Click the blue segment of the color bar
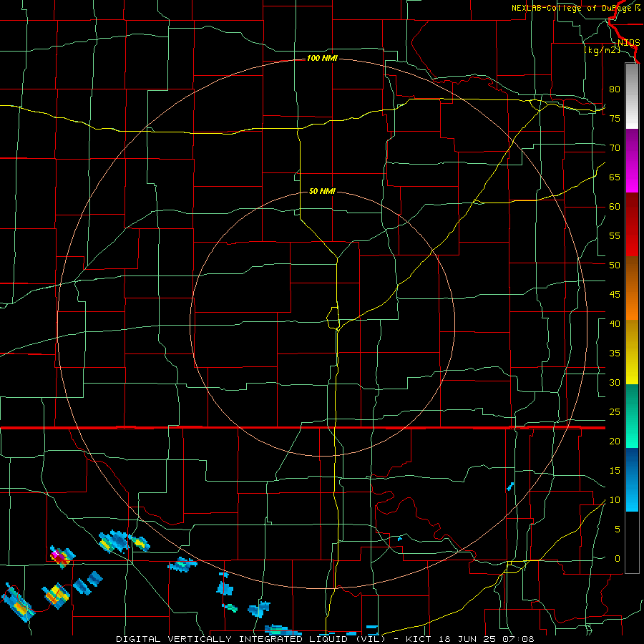This screenshot has width=644, height=644. (632, 479)
